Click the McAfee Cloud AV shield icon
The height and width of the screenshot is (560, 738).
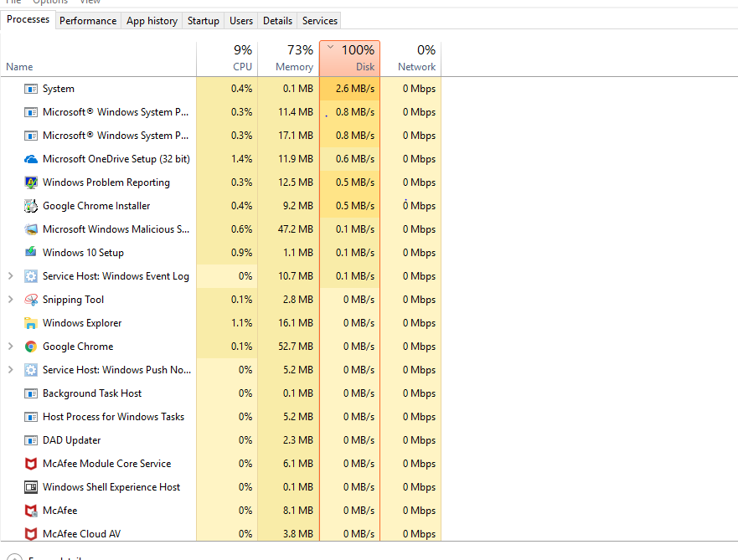tap(31, 534)
